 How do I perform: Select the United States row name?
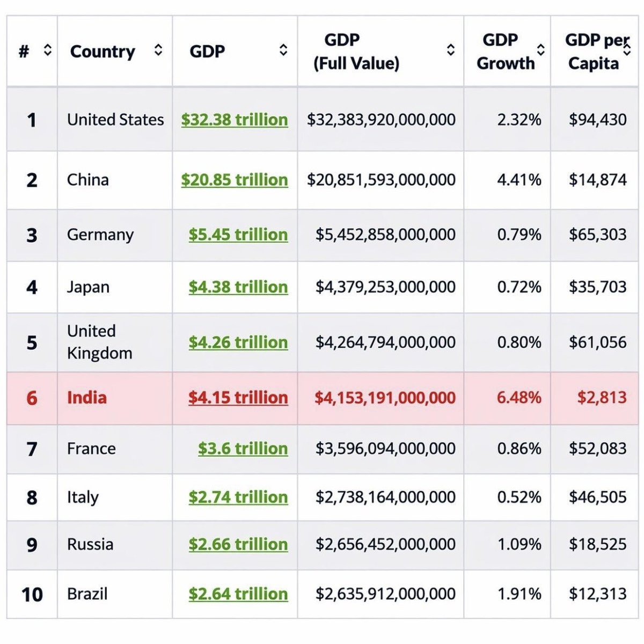(115, 120)
